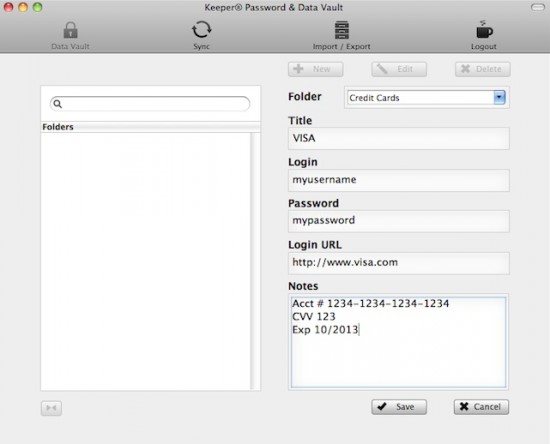The height and width of the screenshot is (444, 550).
Task: Select the Password field with mypassword
Action: tap(398, 221)
